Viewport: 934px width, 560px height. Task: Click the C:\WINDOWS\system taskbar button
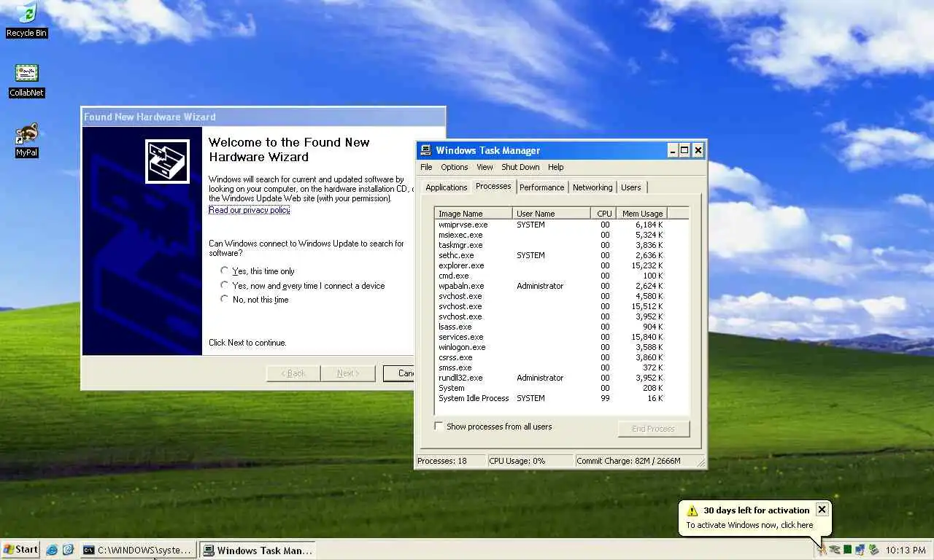coord(138,550)
